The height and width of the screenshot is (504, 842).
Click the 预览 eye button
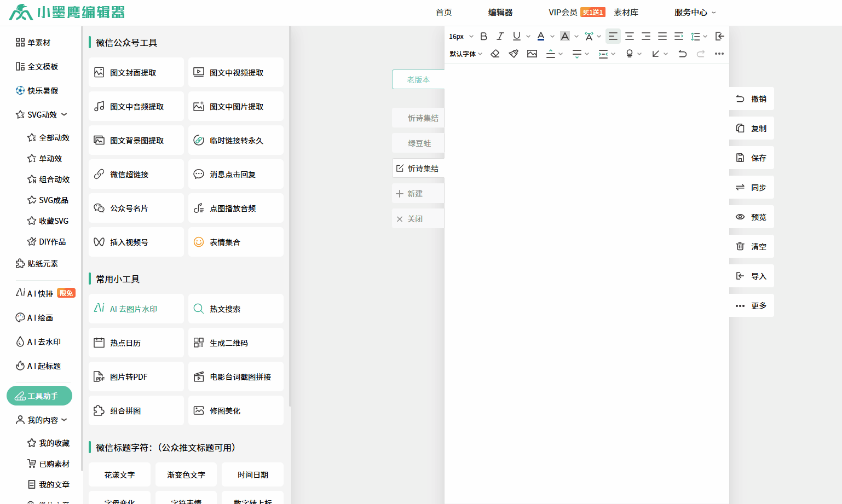[752, 217]
